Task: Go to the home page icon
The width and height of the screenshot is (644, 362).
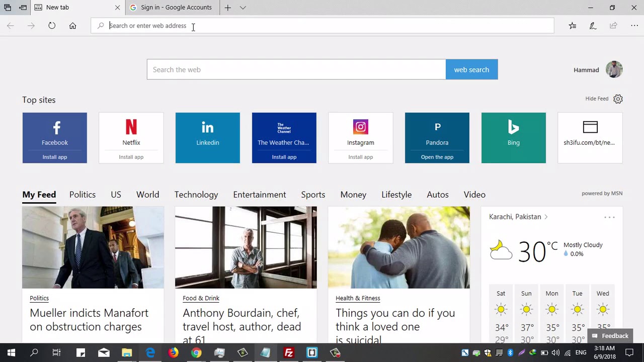Action: click(72, 26)
